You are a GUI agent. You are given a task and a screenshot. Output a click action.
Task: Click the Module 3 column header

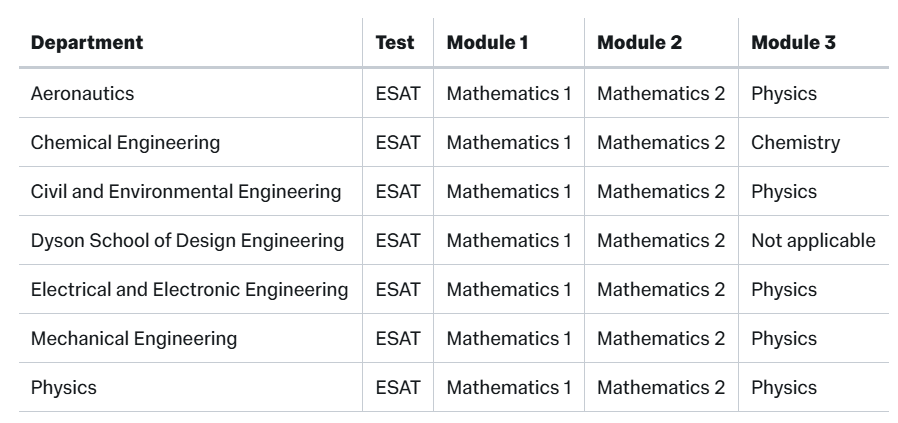793,42
